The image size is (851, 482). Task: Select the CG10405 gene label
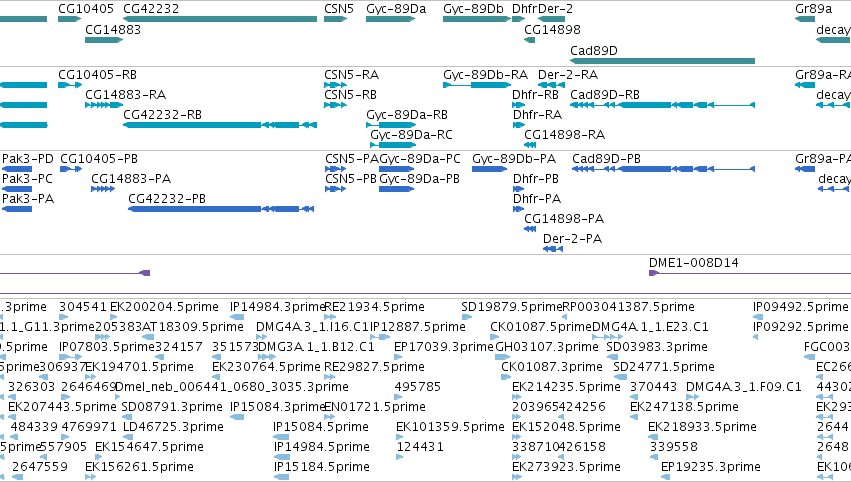(x=86, y=9)
